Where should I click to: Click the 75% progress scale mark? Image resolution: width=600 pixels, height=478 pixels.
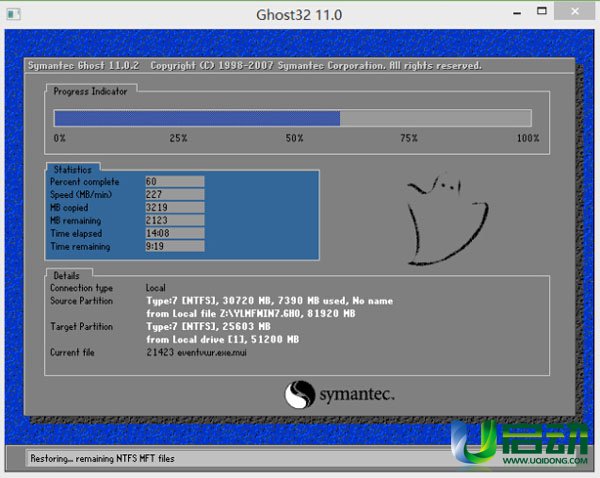pos(409,138)
